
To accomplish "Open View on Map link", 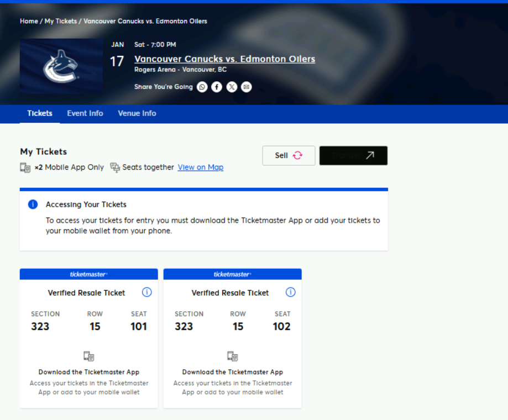I will 201,167.
